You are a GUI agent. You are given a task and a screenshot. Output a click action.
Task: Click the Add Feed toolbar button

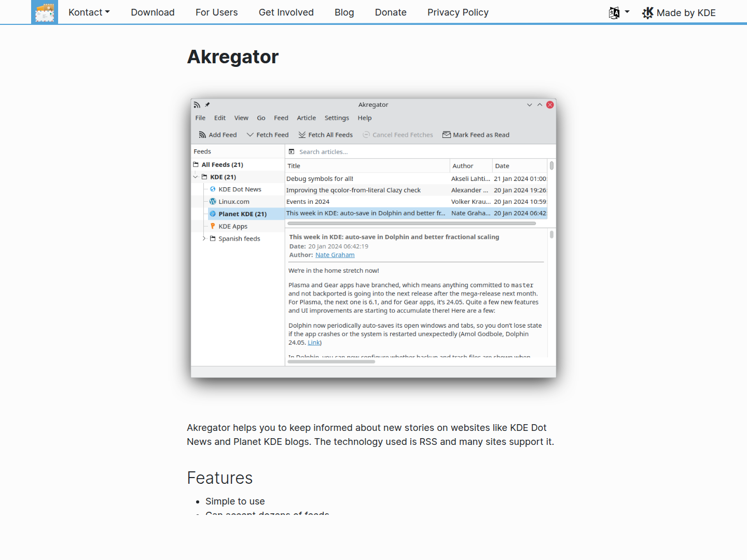pos(217,135)
